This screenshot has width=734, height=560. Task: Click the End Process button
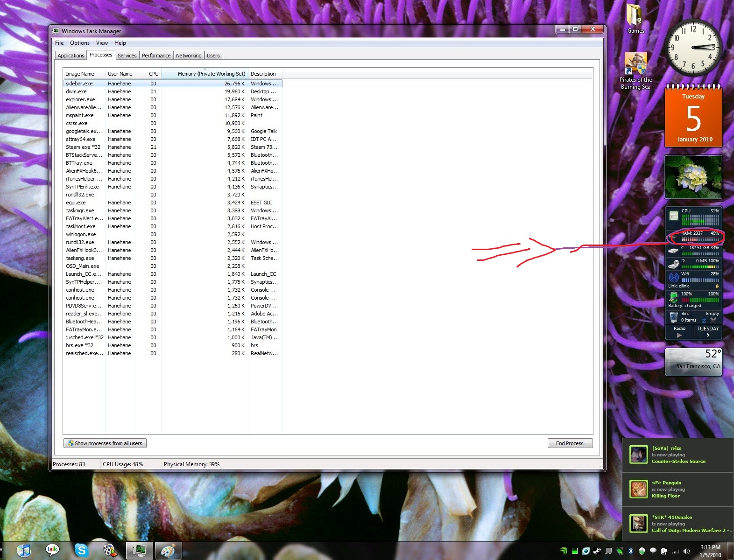click(570, 443)
